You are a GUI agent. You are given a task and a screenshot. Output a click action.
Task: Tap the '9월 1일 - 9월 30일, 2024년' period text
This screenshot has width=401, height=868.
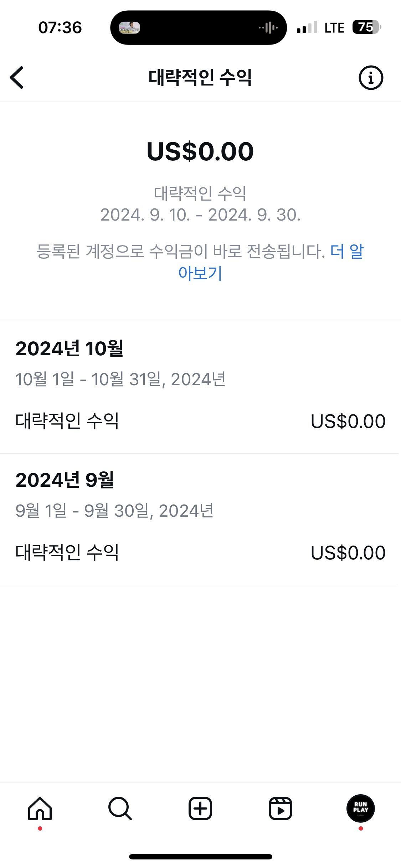pos(114,511)
